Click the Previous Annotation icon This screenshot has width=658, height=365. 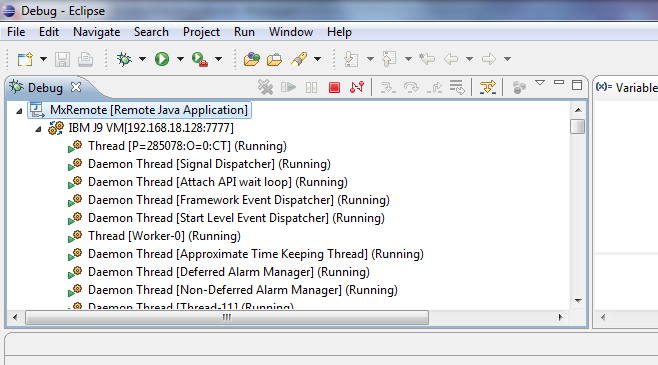(389, 59)
